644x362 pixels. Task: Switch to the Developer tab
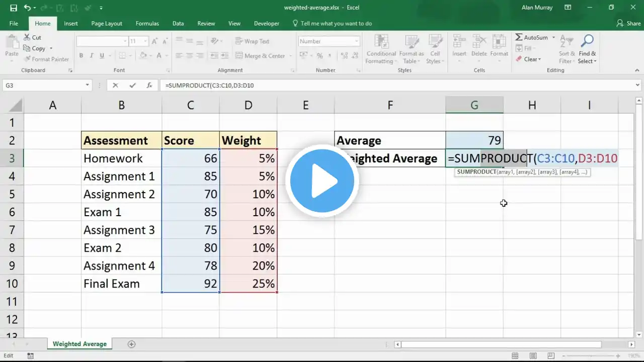(x=267, y=24)
